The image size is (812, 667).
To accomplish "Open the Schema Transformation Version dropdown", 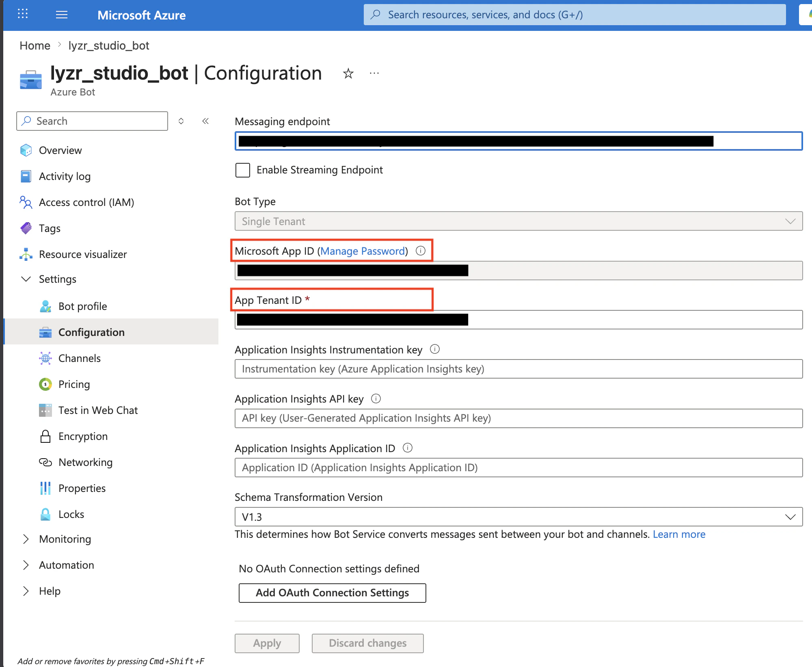I will pyautogui.click(x=518, y=517).
